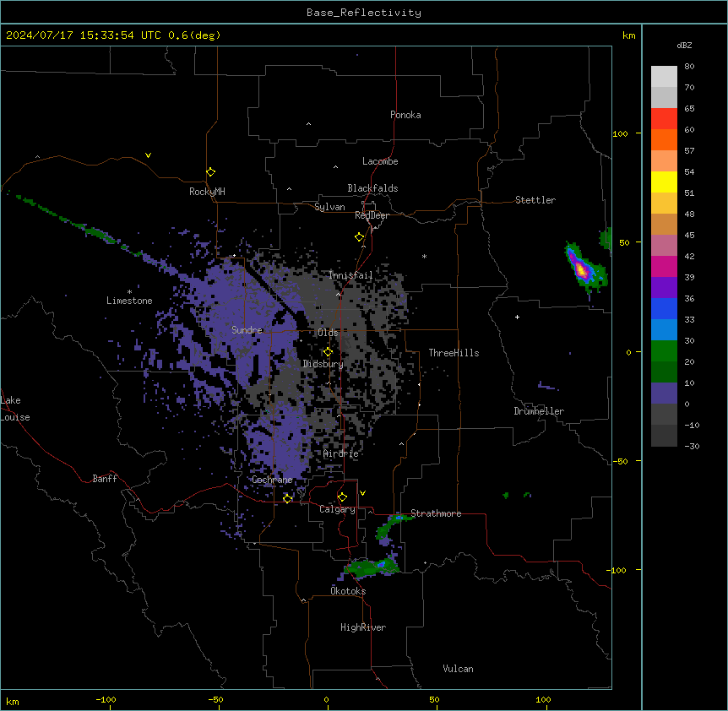Select the magenta 39-42 dBZ legend swatch
The image size is (728, 711).
[x=664, y=267]
